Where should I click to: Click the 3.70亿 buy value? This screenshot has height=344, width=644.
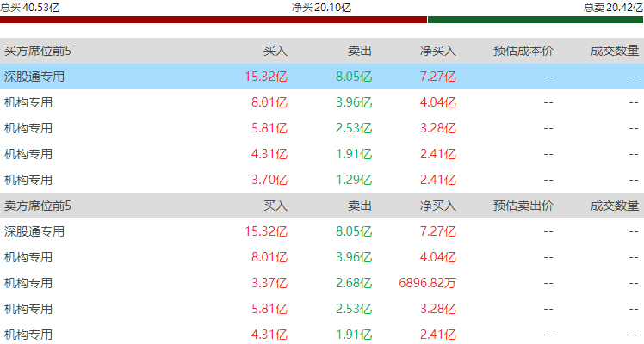click(269, 180)
